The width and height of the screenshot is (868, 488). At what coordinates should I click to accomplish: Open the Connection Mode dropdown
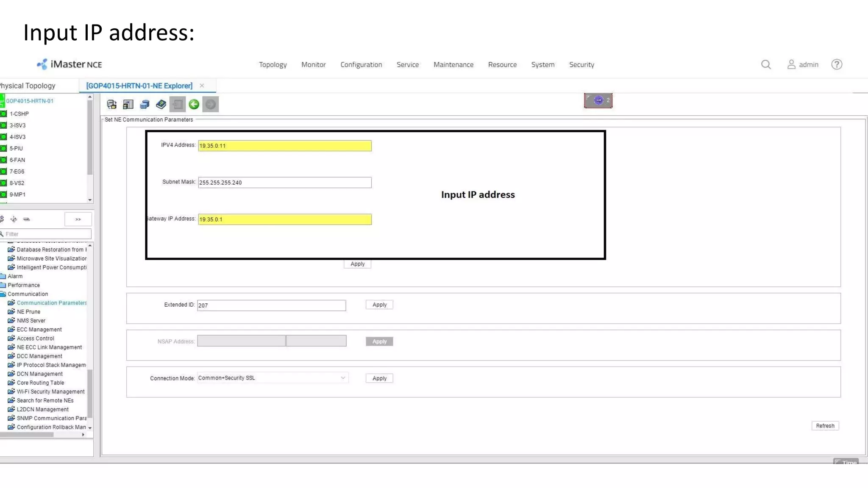point(343,378)
